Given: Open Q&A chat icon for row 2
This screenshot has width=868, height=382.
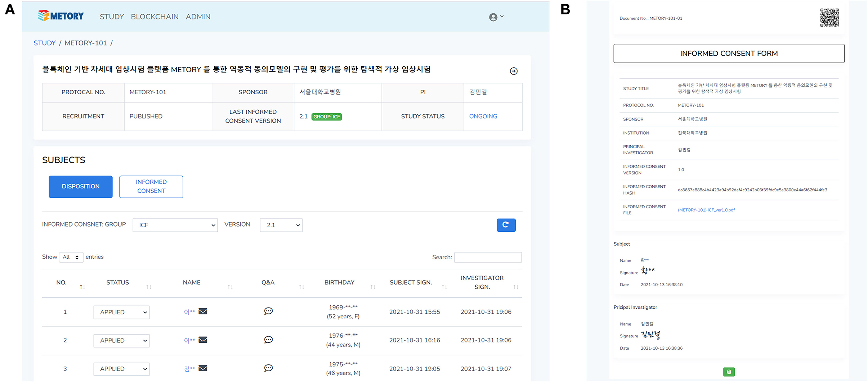Looking at the screenshot, I should tap(268, 340).
